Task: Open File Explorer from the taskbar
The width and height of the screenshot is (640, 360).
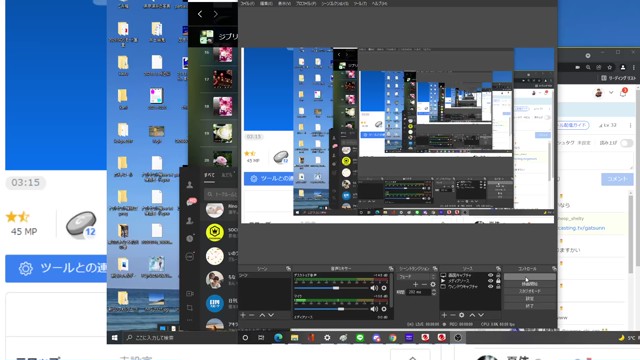Action: tap(295, 338)
